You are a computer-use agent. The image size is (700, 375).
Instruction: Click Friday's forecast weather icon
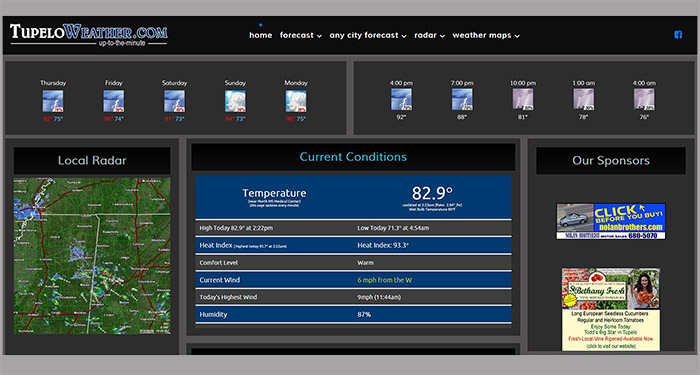(113, 101)
